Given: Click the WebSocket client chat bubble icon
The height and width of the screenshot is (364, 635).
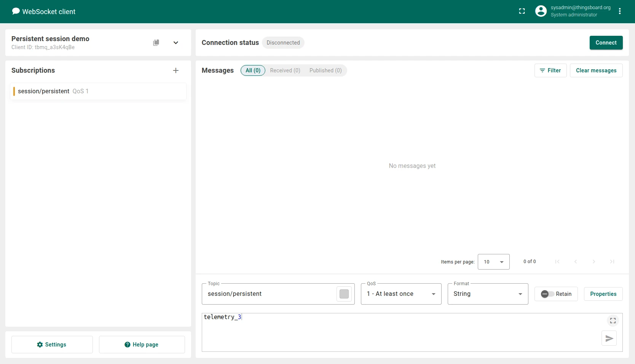Looking at the screenshot, I should click(16, 11).
